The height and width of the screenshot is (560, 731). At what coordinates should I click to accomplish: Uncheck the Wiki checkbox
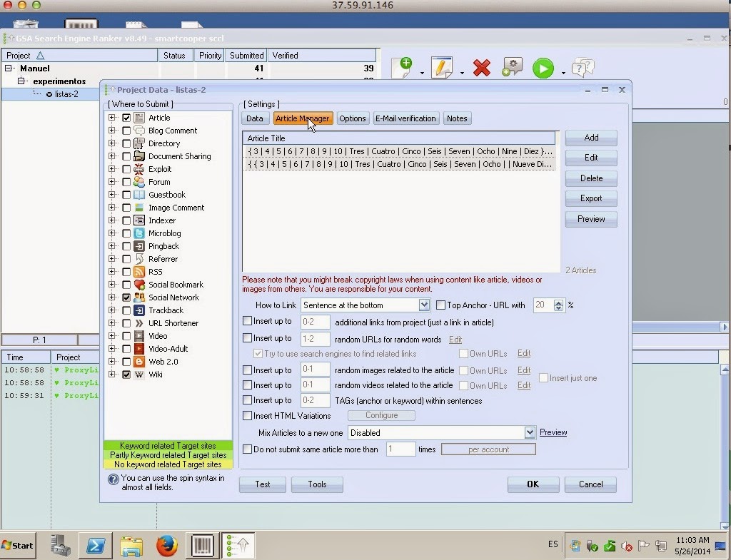click(x=126, y=374)
